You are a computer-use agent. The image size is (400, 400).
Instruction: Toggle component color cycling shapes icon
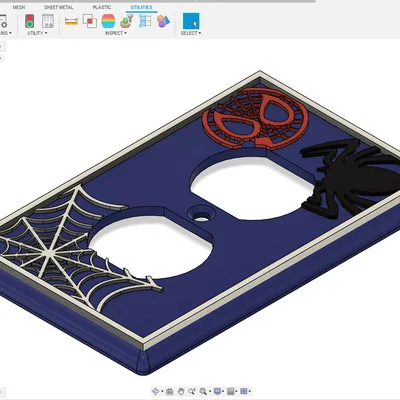pyautogui.click(x=163, y=21)
